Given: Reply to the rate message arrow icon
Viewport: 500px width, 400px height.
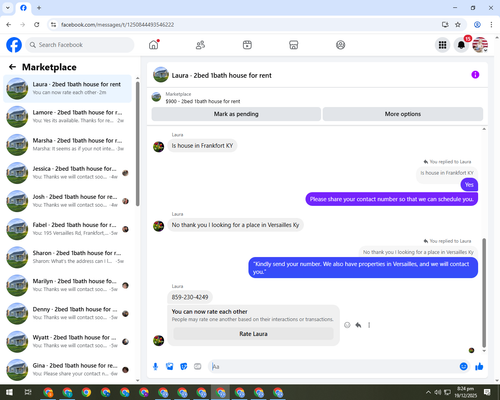Looking at the screenshot, I should click(358, 325).
